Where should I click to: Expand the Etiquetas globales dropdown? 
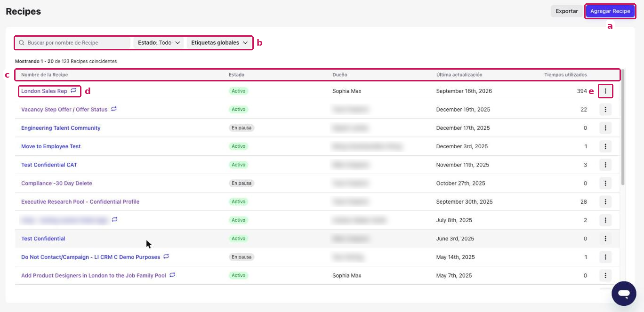click(x=219, y=43)
